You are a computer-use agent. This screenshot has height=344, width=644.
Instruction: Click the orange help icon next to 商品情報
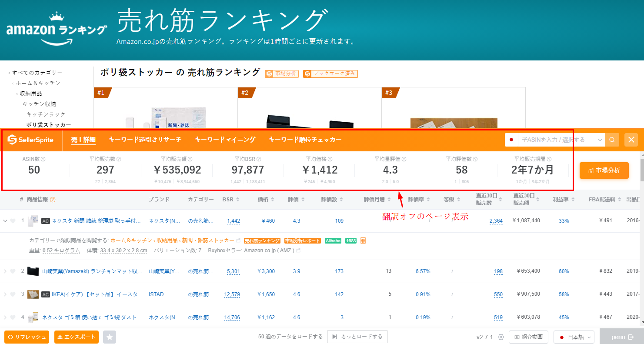pos(53,200)
